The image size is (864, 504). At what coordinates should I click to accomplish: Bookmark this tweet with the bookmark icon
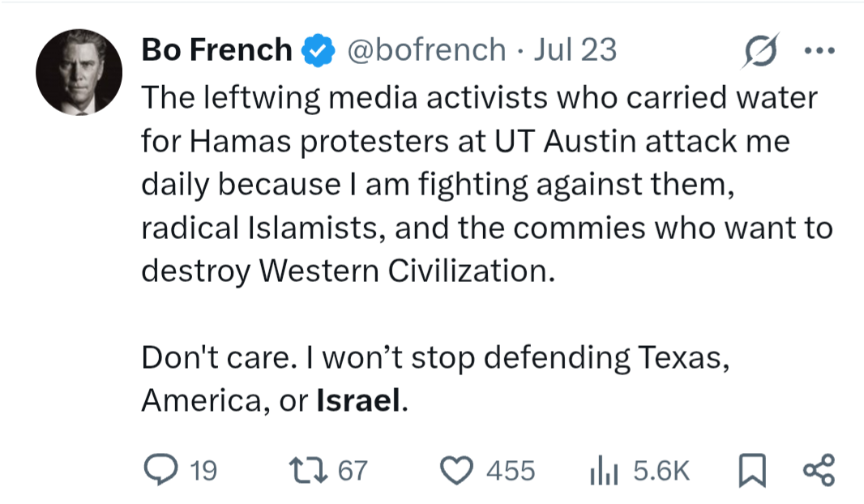tap(751, 471)
